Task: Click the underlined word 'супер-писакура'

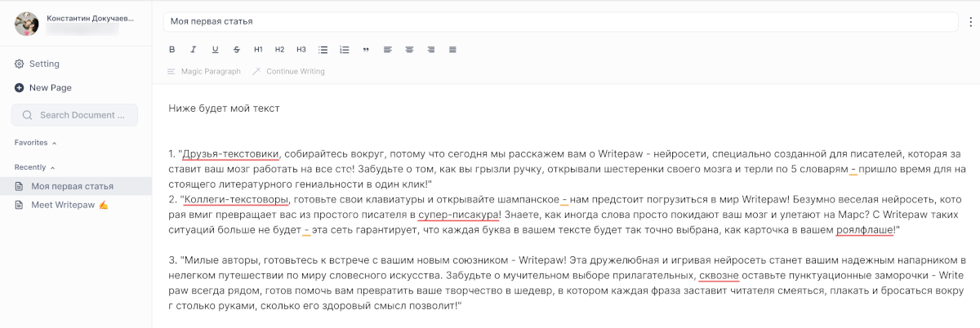Action: [458, 215]
